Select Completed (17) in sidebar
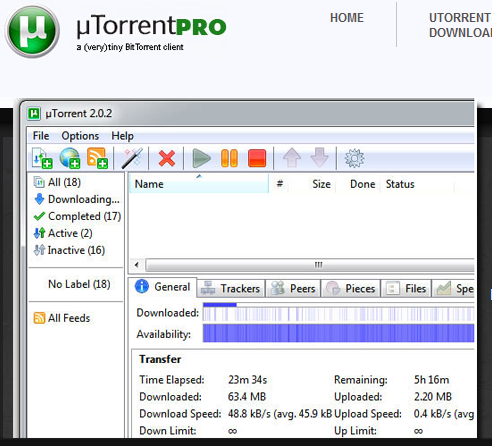 77,216
